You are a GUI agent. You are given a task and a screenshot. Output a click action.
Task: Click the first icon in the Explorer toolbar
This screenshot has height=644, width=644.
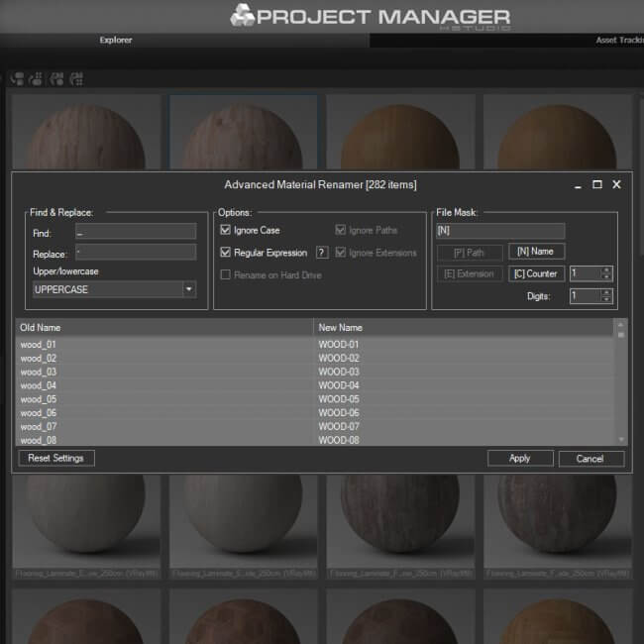[17, 78]
